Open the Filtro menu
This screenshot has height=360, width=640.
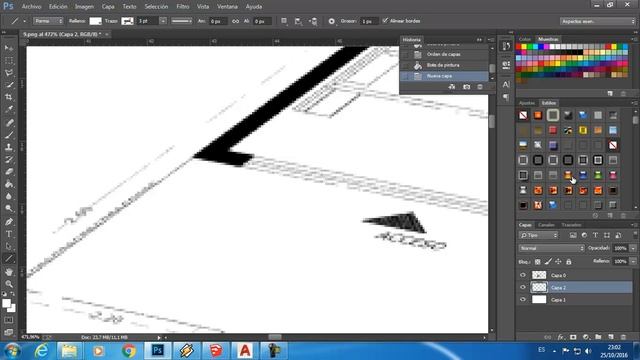click(x=182, y=7)
